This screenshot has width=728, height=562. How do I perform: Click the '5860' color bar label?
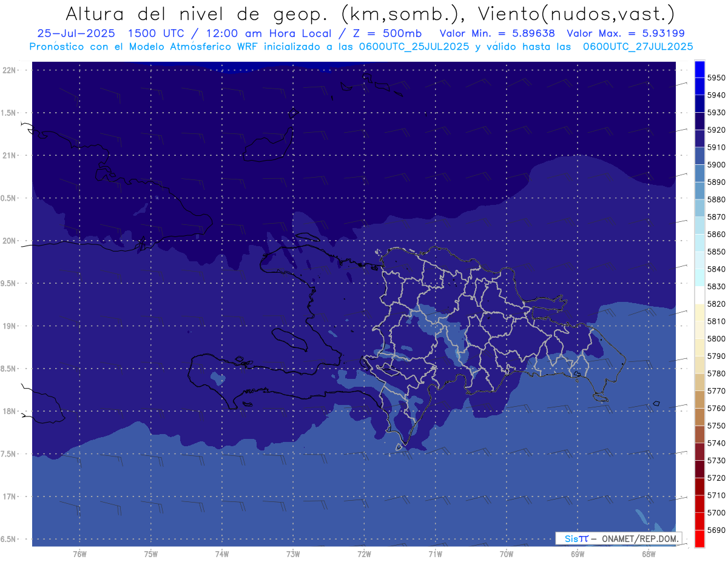pyautogui.click(x=716, y=234)
